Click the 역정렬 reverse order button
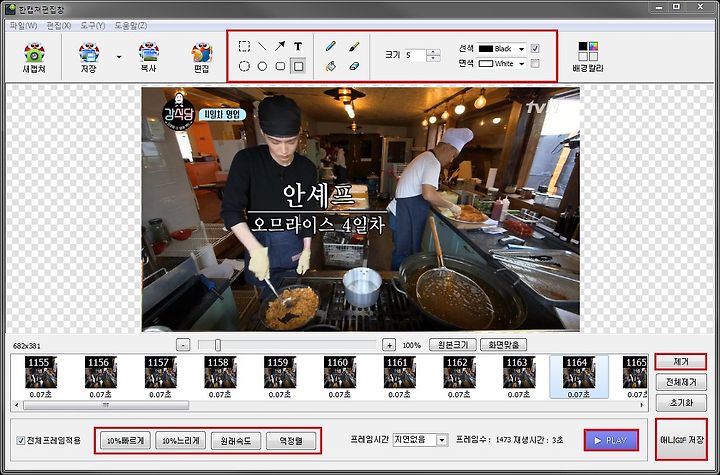This screenshot has height=475, width=720. [291, 441]
